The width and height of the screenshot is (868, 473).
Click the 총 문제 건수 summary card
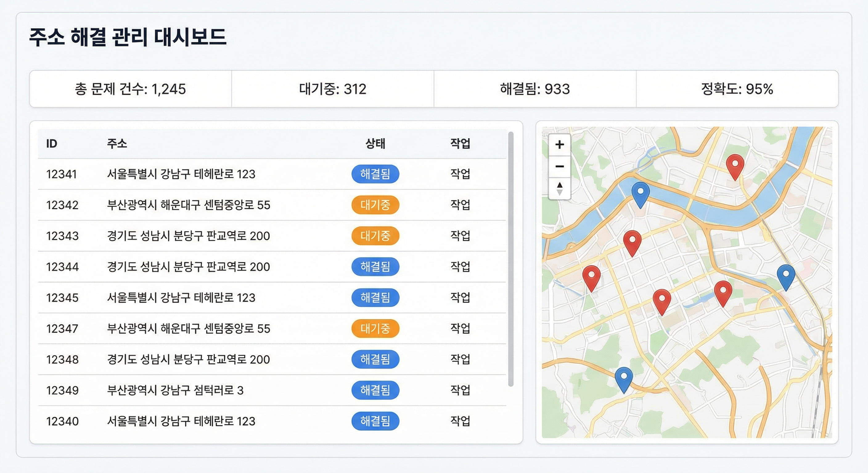coord(130,89)
